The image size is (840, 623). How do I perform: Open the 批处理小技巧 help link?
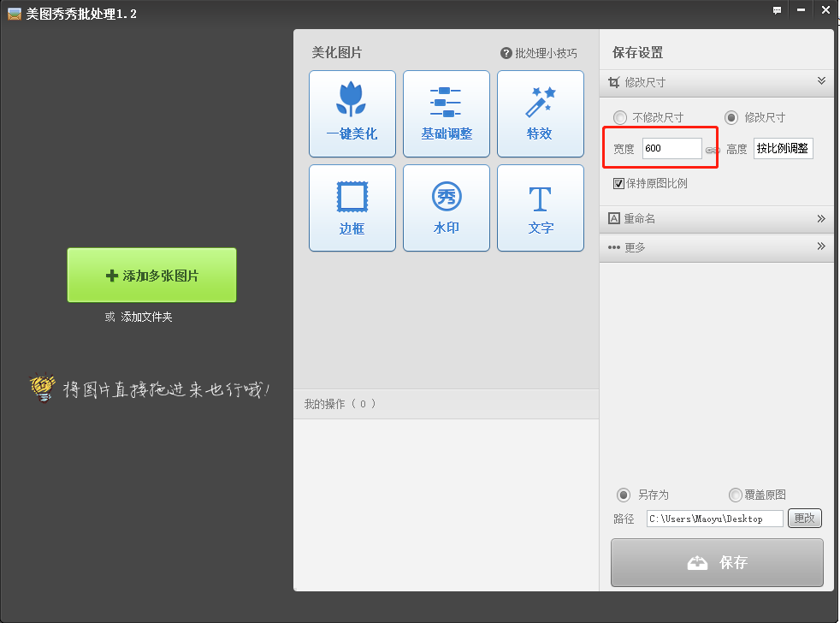[x=539, y=53]
